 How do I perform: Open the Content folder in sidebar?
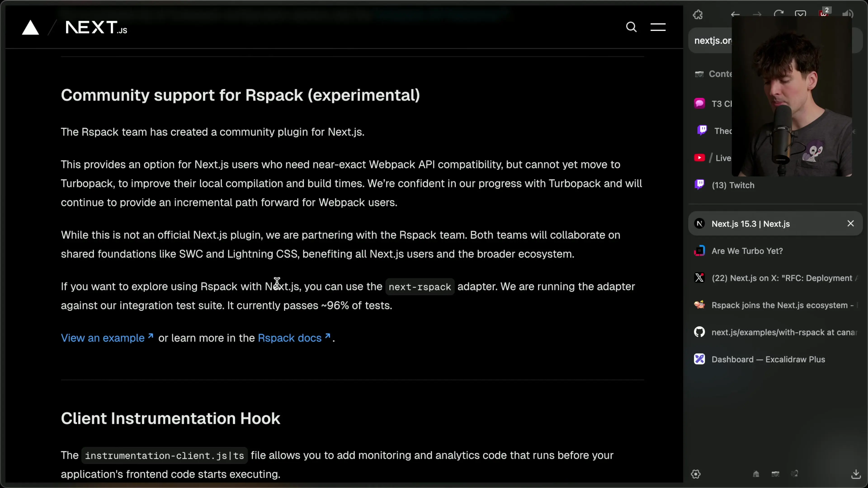pos(714,74)
